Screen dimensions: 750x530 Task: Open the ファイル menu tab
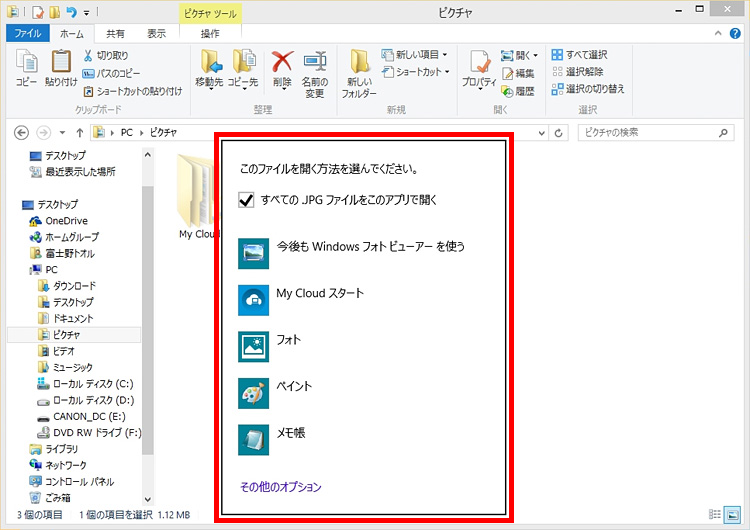click(x=28, y=33)
